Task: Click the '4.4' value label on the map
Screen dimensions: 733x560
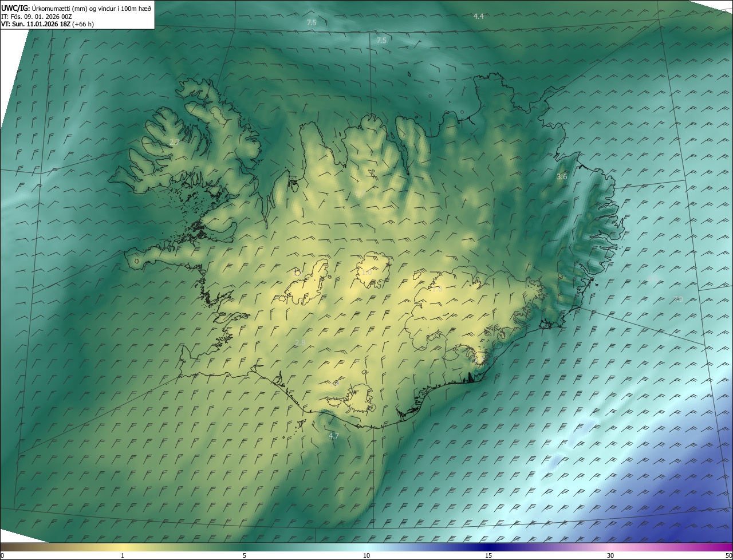Action: pyautogui.click(x=479, y=16)
